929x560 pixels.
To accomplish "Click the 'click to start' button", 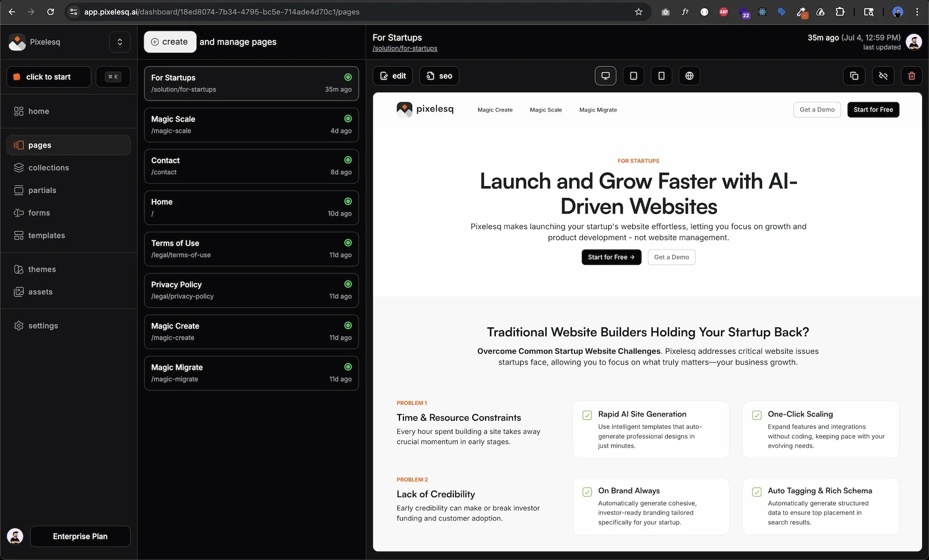I will (49, 77).
